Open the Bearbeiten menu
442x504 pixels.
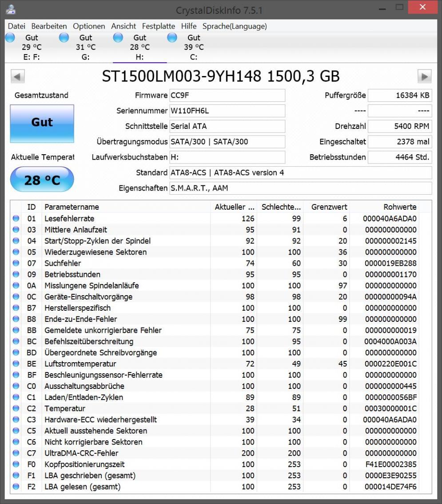tap(49, 26)
